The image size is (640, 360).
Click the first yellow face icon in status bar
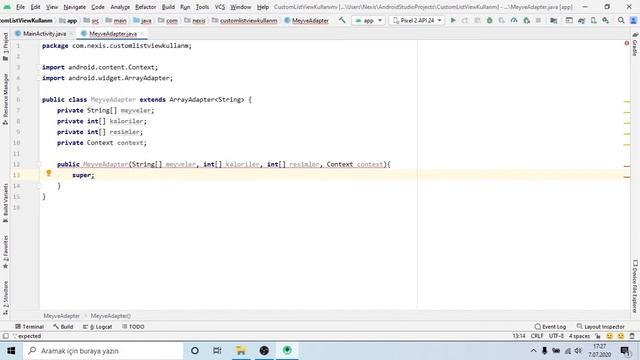click(609, 336)
